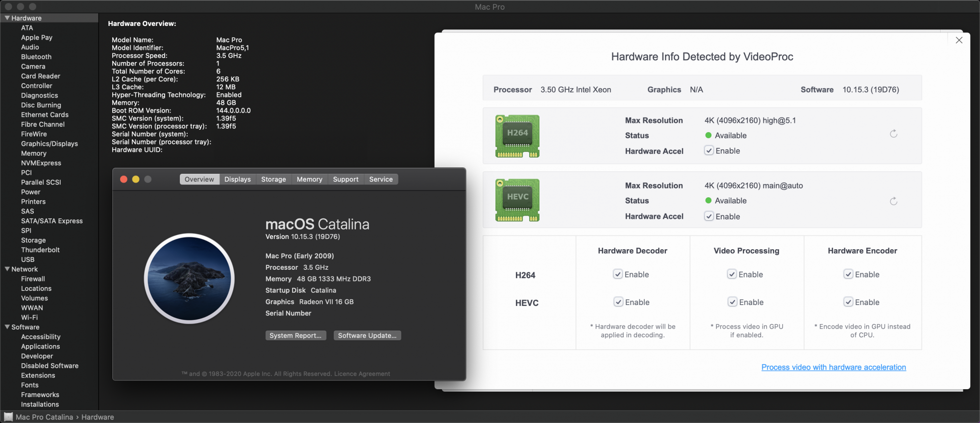
Task: Toggle H264 Video Processing Enable checkbox
Action: 732,274
